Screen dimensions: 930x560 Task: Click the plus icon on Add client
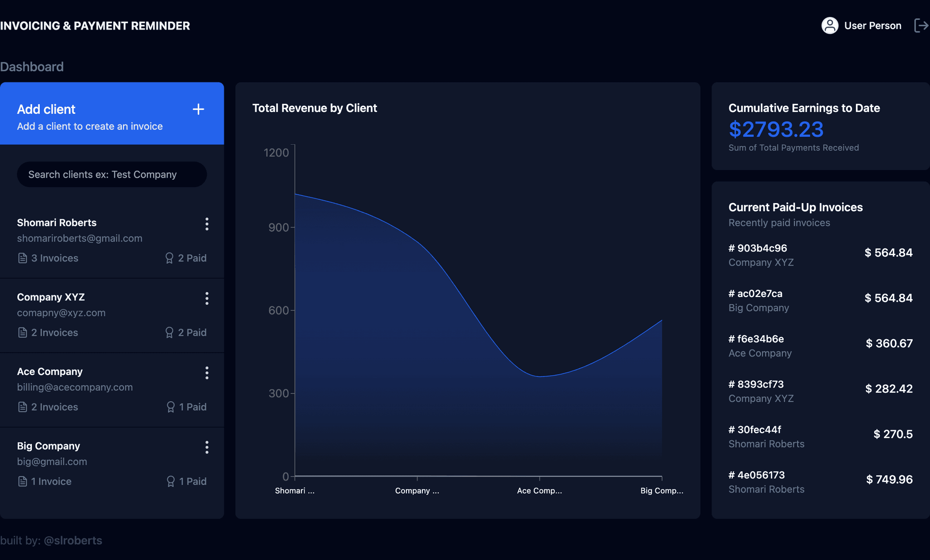pyautogui.click(x=198, y=109)
